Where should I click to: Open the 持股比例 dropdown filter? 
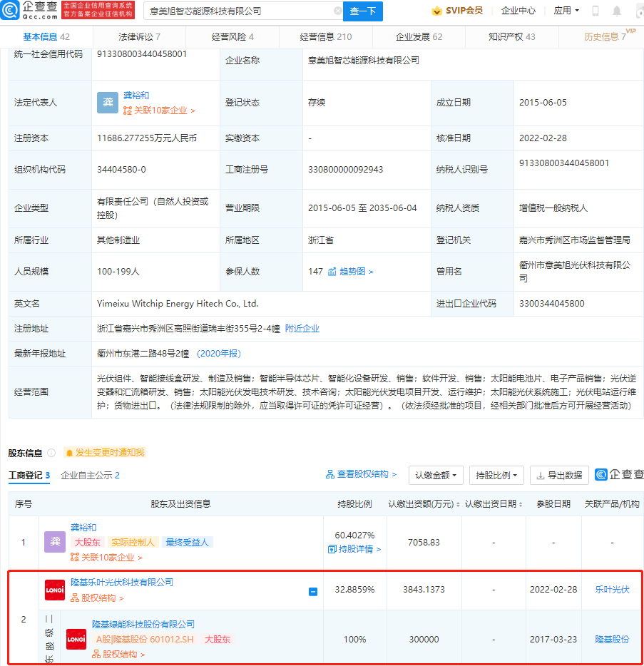pos(496,475)
